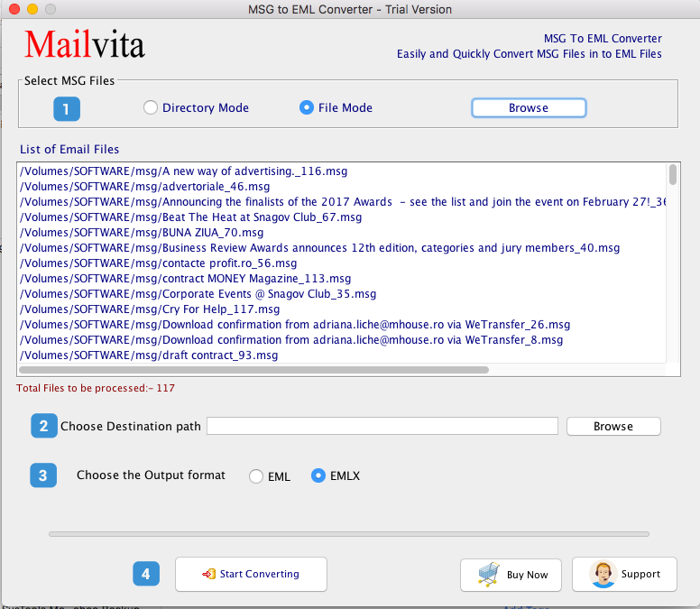Minimize window with yellow button

tap(32, 9)
